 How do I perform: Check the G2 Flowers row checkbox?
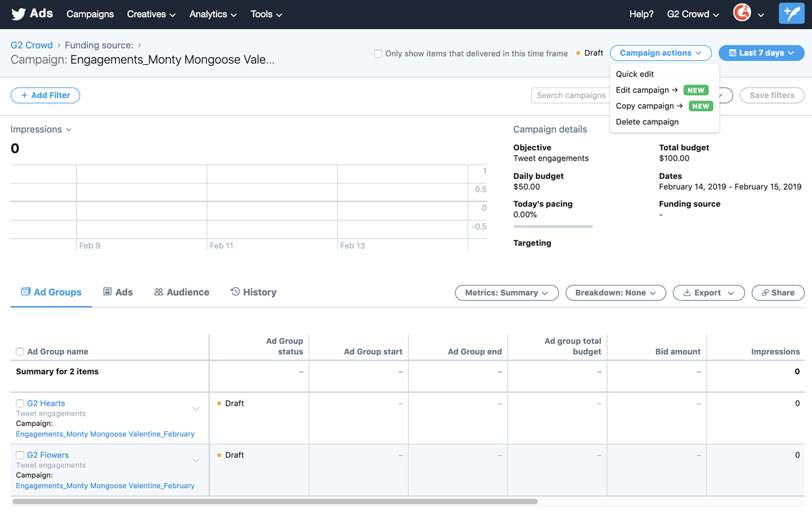pyautogui.click(x=20, y=455)
